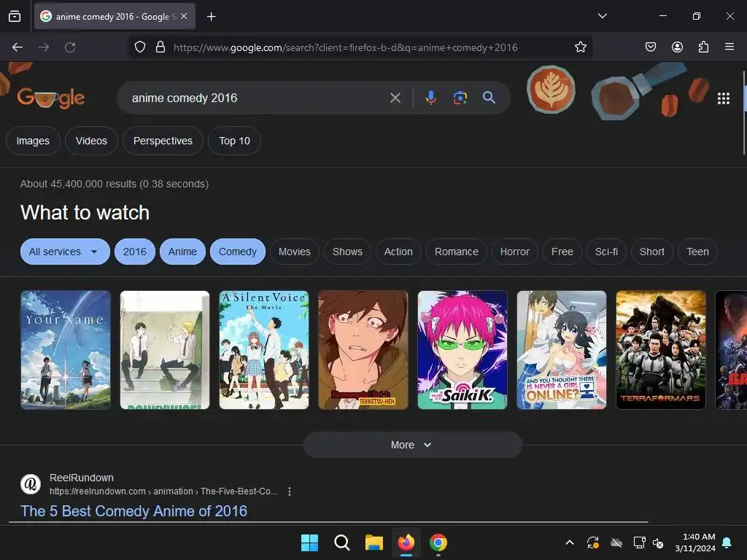747x560 pixels.
Task: Enable the Shows filter chip
Action: (x=347, y=252)
